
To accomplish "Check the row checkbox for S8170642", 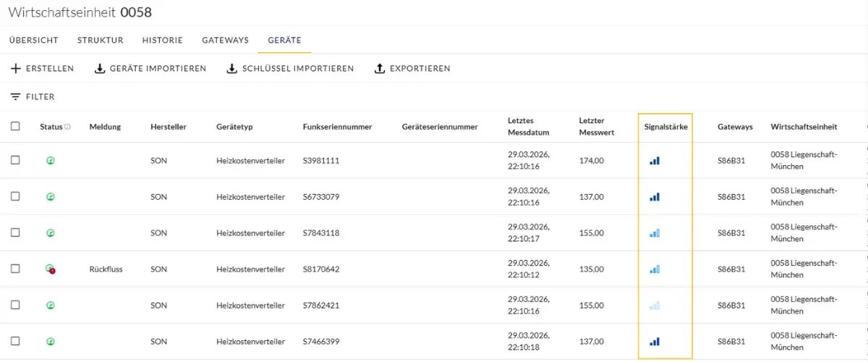I will (15, 269).
